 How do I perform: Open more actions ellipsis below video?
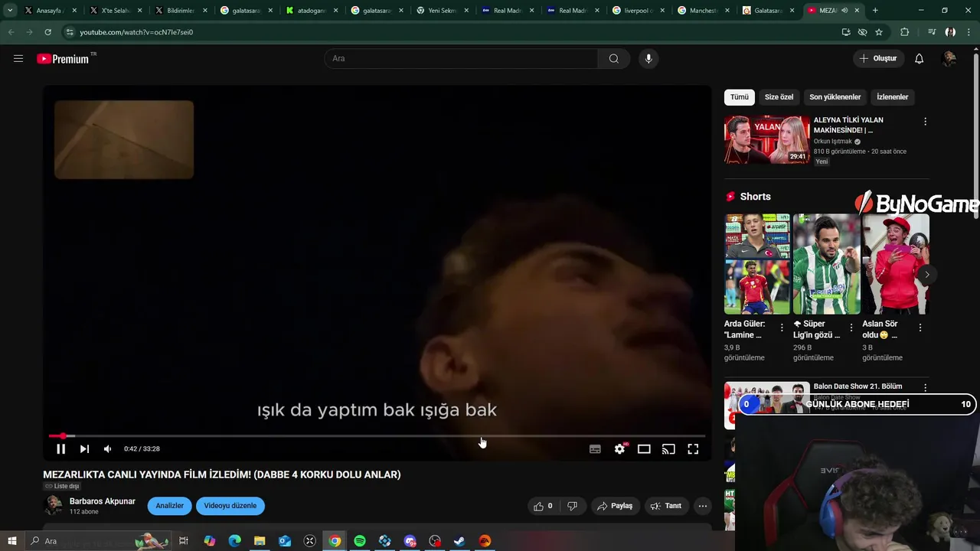pos(702,506)
